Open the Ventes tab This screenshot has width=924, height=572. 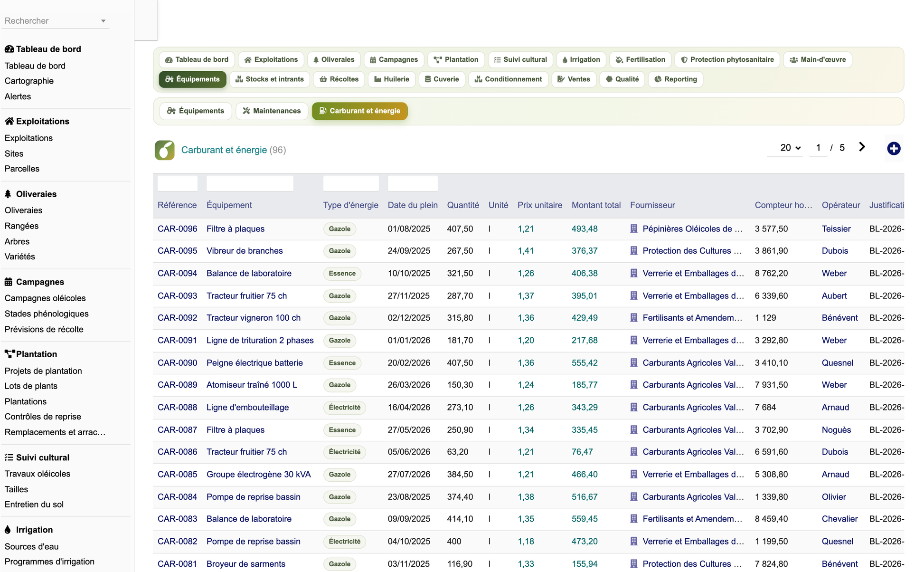pos(574,79)
